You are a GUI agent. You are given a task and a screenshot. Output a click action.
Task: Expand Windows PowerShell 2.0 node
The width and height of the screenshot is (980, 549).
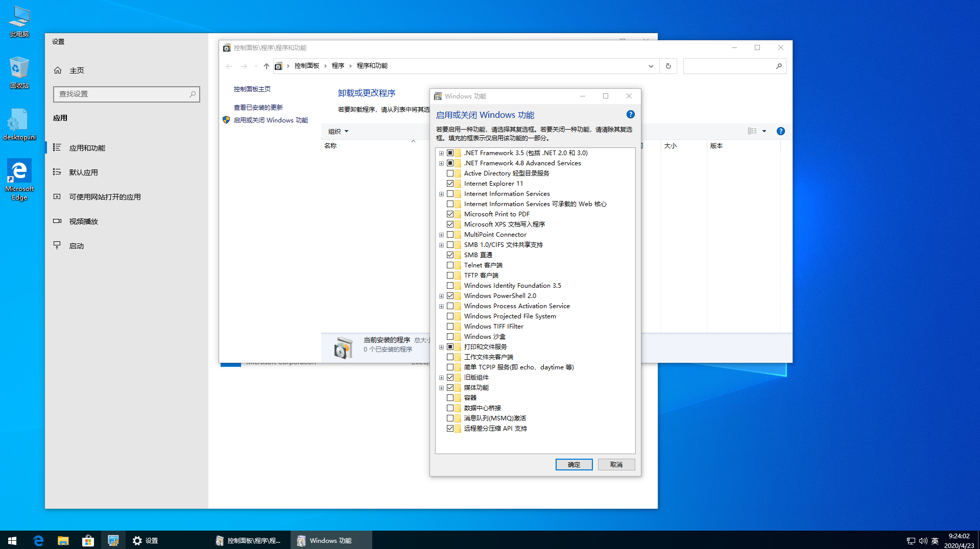[441, 296]
